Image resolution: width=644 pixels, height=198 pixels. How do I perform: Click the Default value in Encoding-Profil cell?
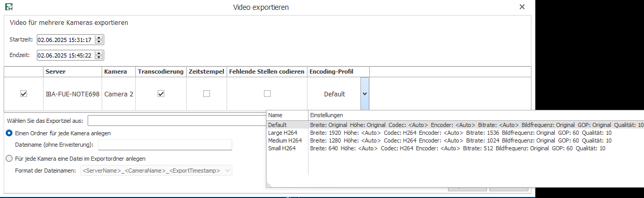[x=334, y=94]
